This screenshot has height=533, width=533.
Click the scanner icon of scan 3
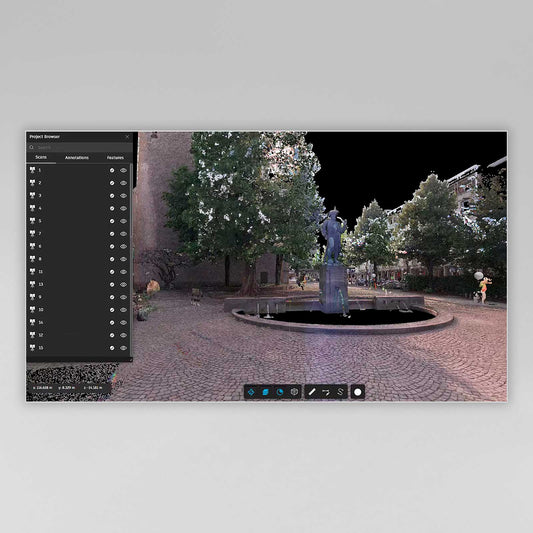[x=33, y=195]
